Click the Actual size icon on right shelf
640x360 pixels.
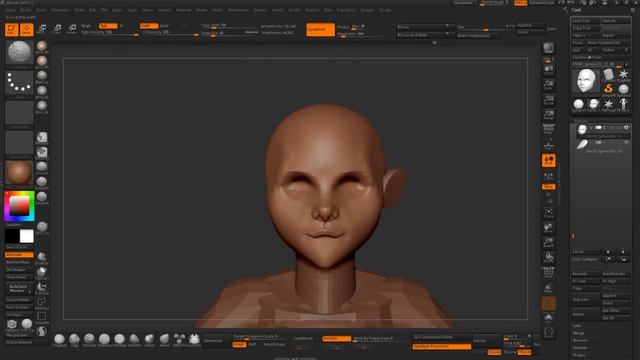(549, 100)
